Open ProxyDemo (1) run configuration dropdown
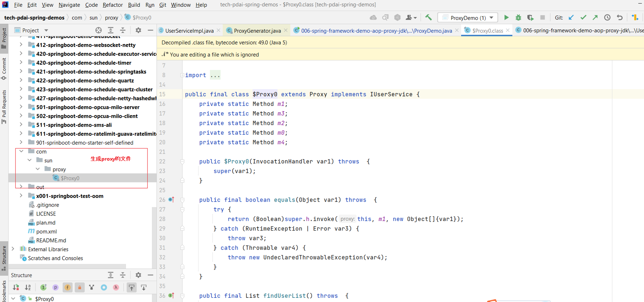The image size is (644, 302). tap(491, 18)
